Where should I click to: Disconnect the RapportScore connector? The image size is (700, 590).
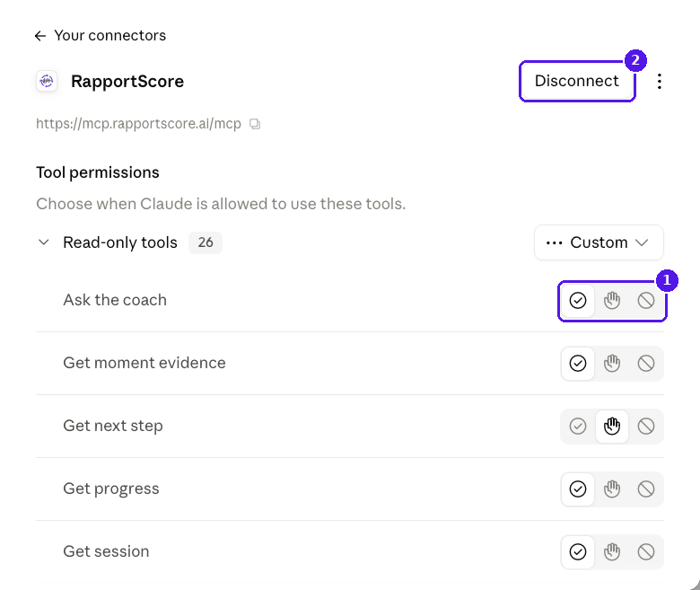pyautogui.click(x=577, y=81)
